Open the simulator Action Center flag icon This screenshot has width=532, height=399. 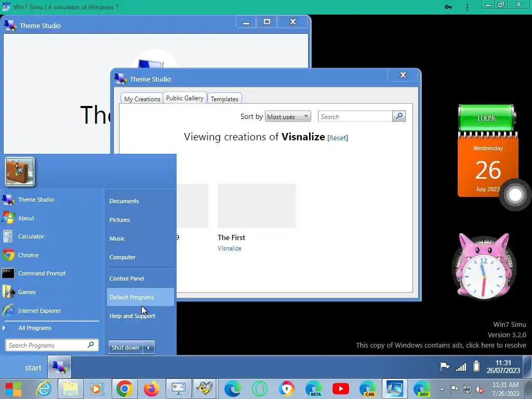pos(445,367)
